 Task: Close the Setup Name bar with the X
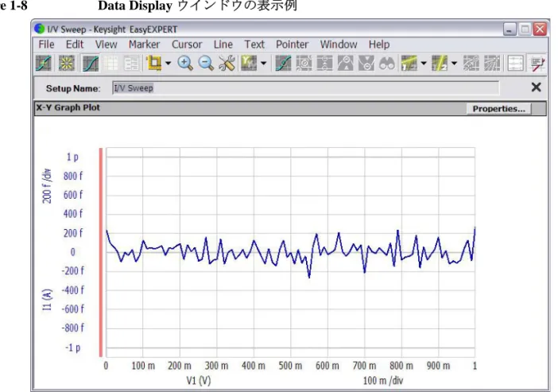point(536,87)
